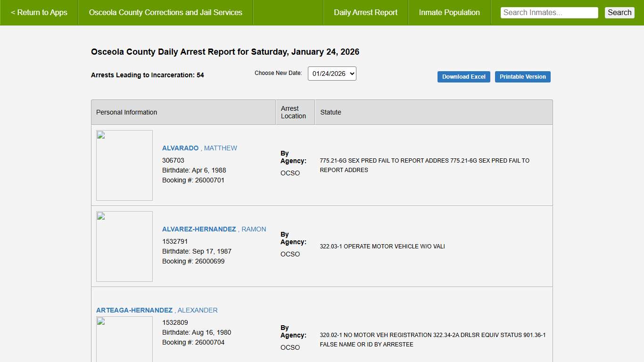The height and width of the screenshot is (362, 644).
Task: Click the Personal Information column header
Action: (x=126, y=112)
